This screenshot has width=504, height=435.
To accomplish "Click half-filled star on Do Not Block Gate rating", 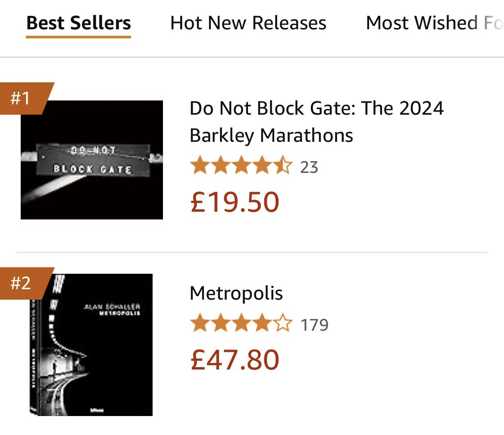I will click(x=282, y=166).
